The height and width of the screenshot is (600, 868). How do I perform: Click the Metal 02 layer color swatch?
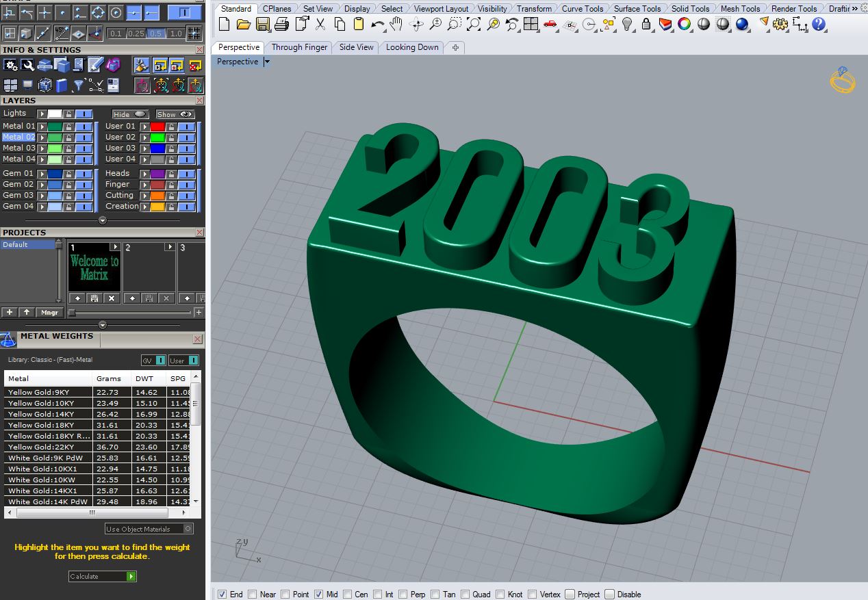(x=55, y=138)
